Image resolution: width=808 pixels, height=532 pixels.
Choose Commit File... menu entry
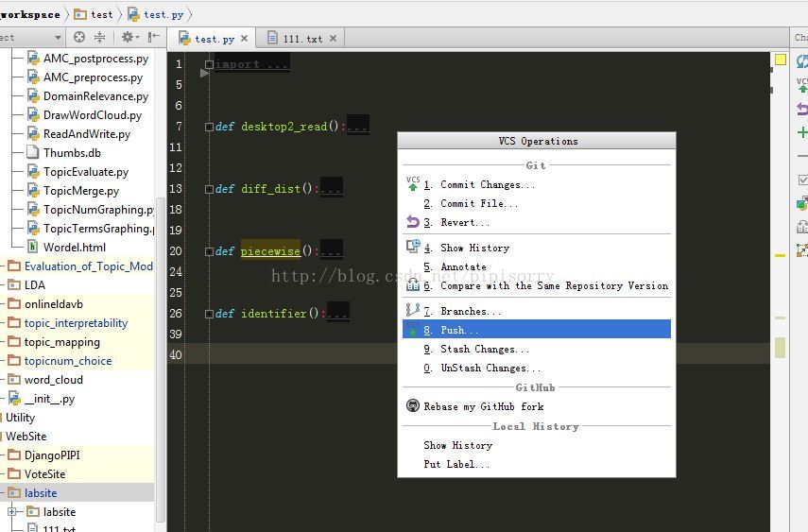pyautogui.click(x=537, y=203)
